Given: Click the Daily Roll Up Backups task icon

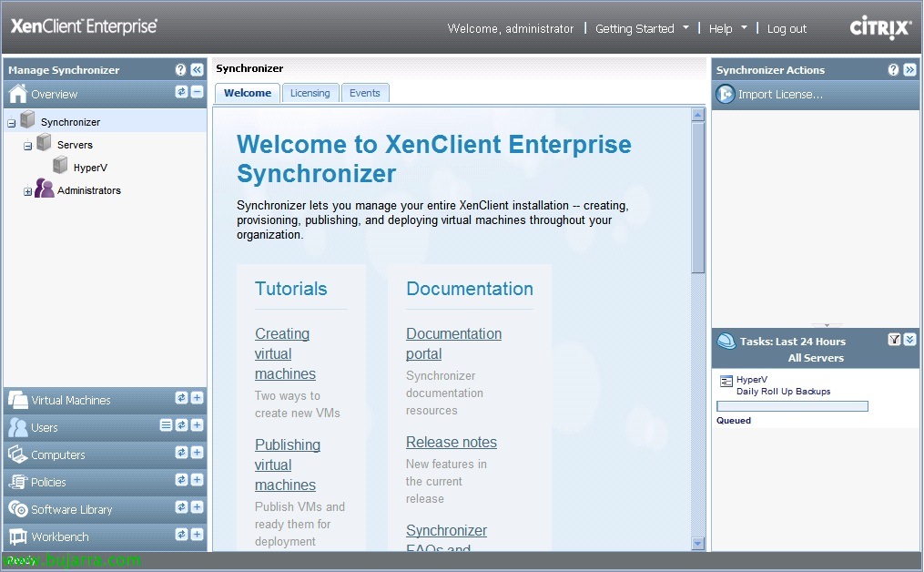Looking at the screenshot, I should [x=726, y=381].
